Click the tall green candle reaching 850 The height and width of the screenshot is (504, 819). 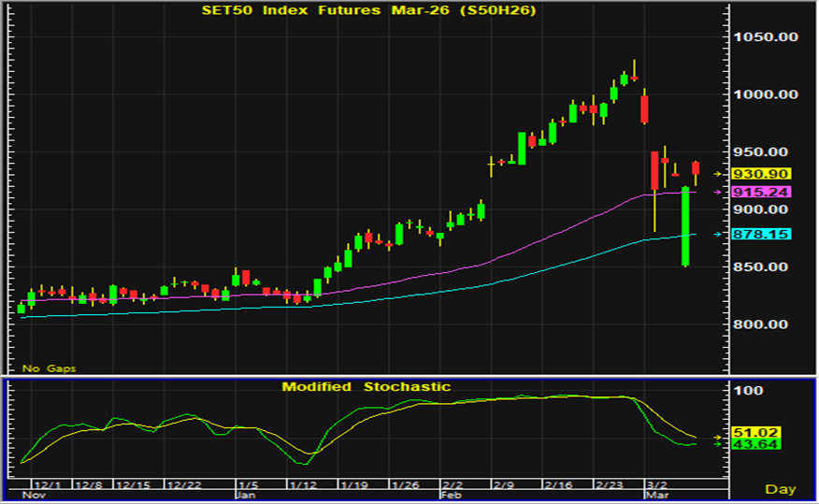point(685,226)
